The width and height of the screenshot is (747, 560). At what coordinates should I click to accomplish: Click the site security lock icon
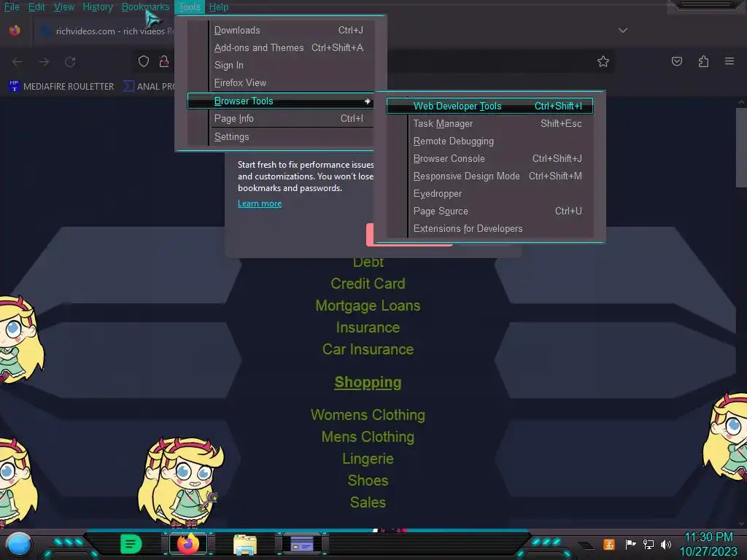click(x=164, y=61)
